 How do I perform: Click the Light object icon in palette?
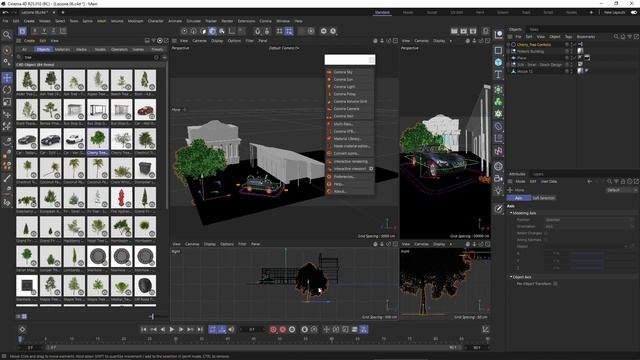pyautogui.click(x=498, y=190)
